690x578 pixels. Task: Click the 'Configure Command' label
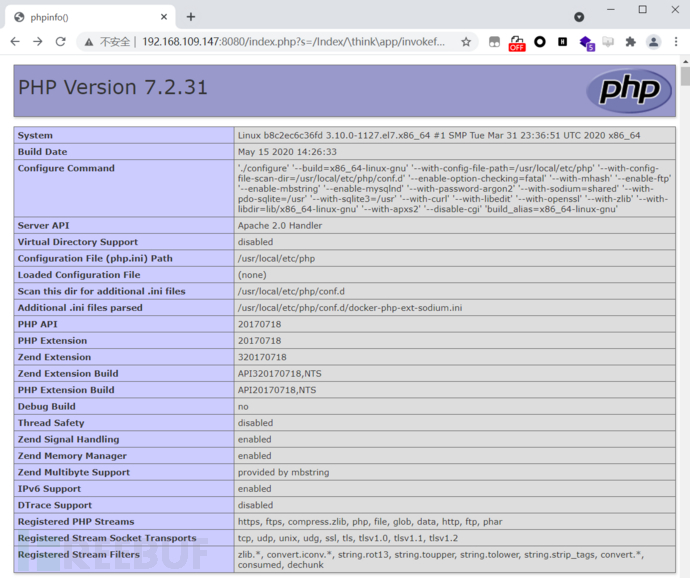66,168
